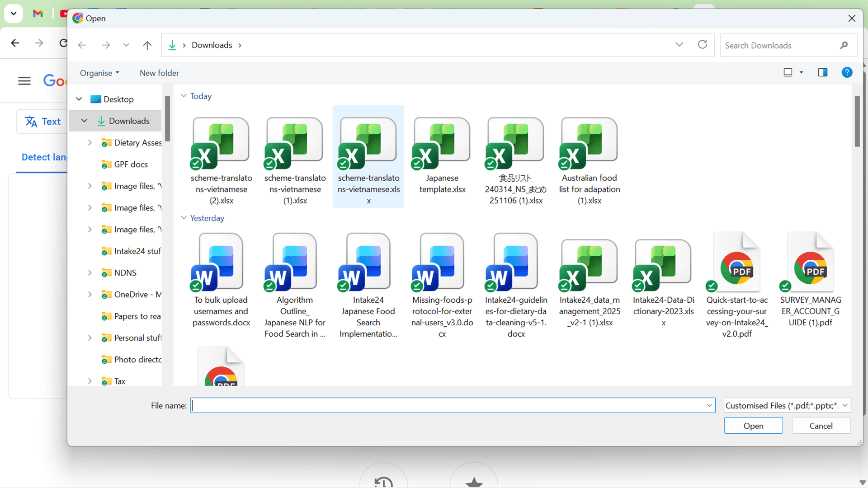This screenshot has height=488, width=868.
Task: Click the Cancel button
Action: coord(821,426)
